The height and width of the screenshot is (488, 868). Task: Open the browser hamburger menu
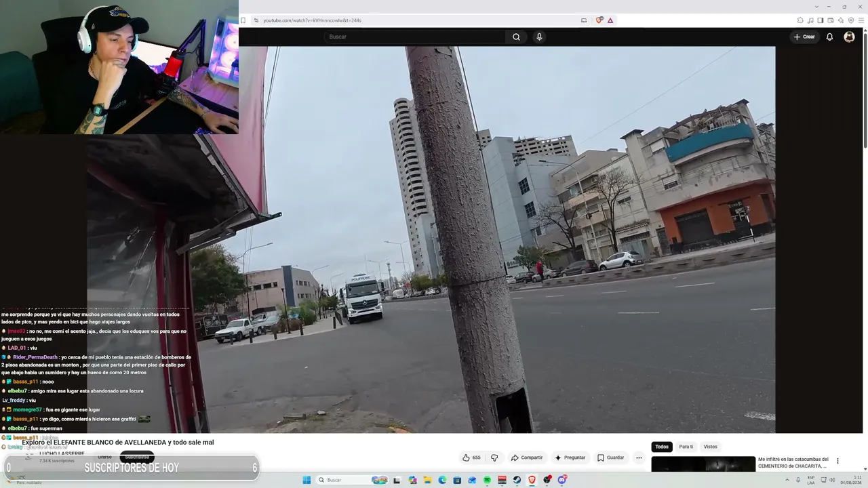(861, 20)
